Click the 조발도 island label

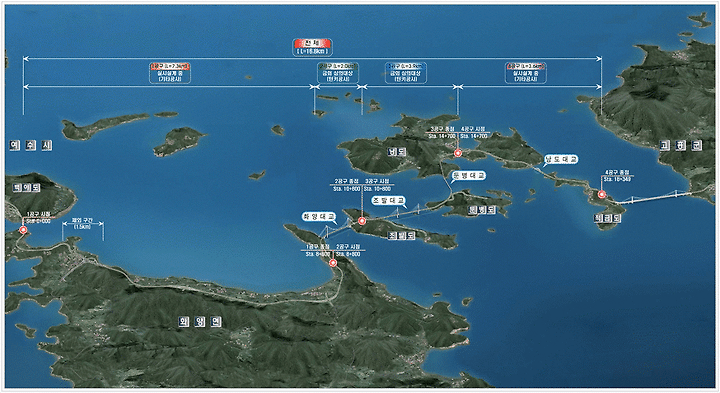tap(401, 236)
